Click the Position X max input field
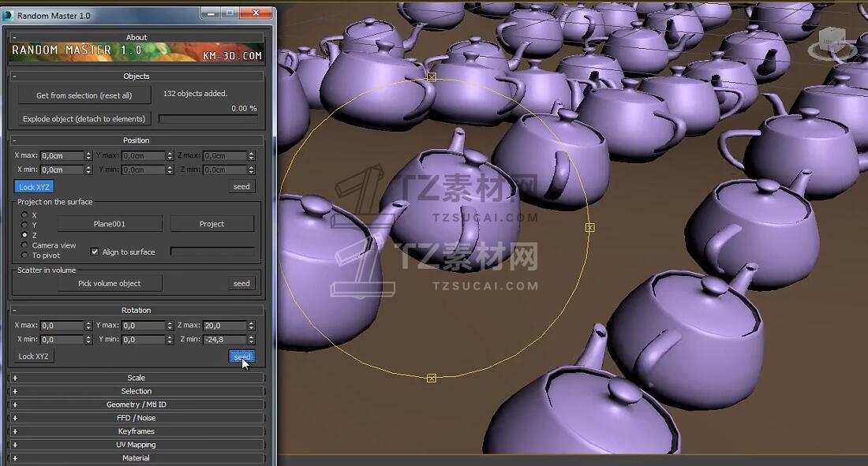The image size is (868, 466). pyautogui.click(x=62, y=156)
